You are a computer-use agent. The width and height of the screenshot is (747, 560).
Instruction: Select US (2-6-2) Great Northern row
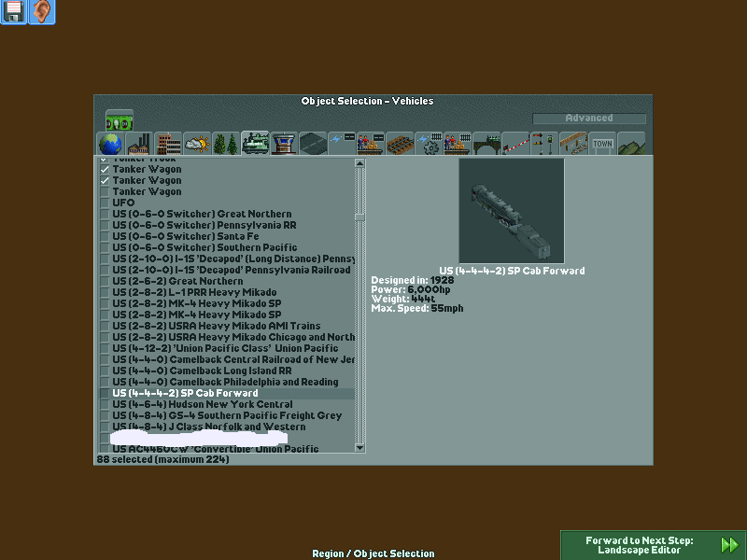pyautogui.click(x=226, y=282)
